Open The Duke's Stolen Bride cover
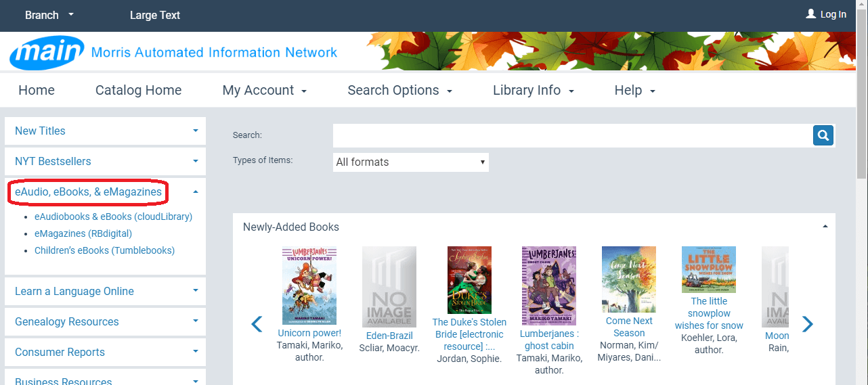 [x=469, y=280]
